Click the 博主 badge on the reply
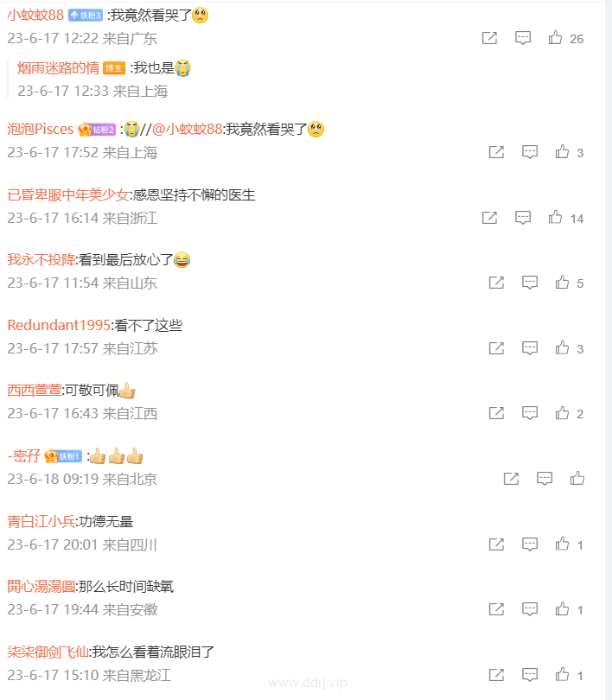 point(114,68)
